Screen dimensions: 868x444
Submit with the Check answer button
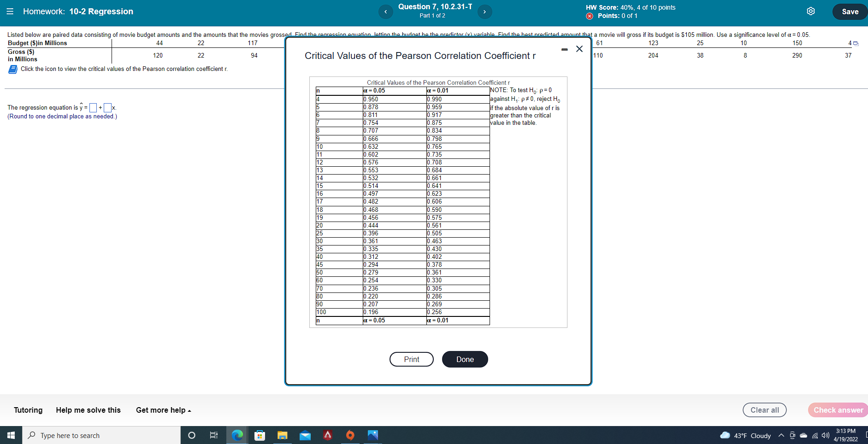(x=838, y=410)
